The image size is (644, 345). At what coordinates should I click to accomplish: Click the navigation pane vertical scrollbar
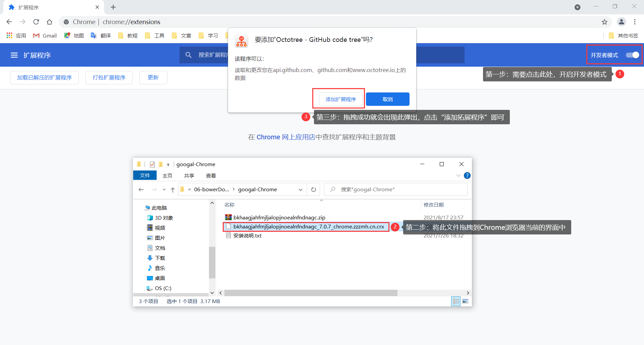point(212,262)
